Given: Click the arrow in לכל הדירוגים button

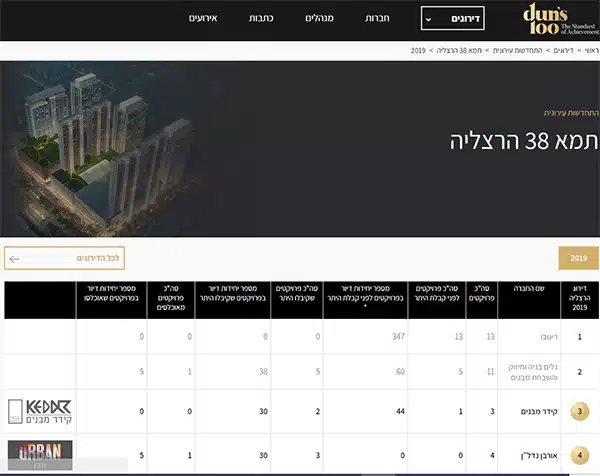Looking at the screenshot, I should 14,259.
